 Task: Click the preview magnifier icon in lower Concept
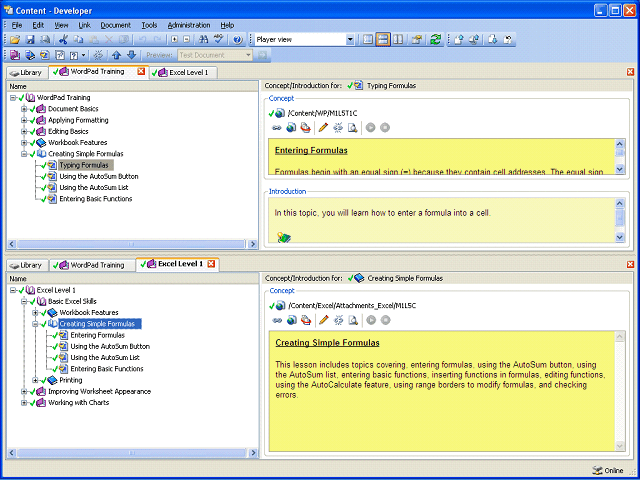tap(353, 320)
